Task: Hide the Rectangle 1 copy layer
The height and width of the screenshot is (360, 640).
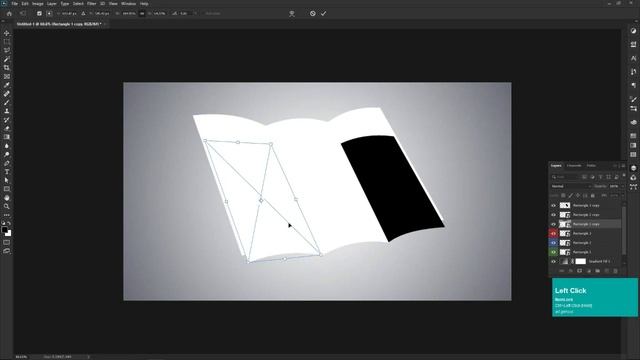Action: coord(553,224)
